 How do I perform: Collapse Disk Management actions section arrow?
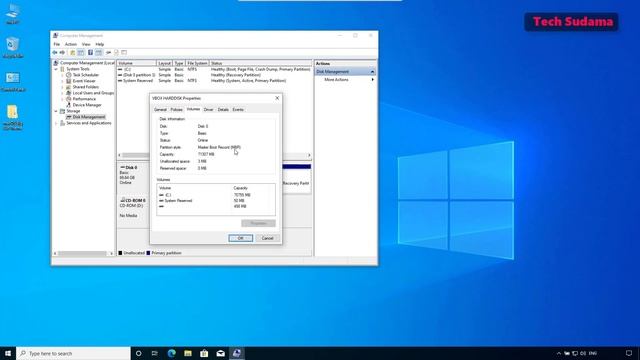tap(372, 72)
